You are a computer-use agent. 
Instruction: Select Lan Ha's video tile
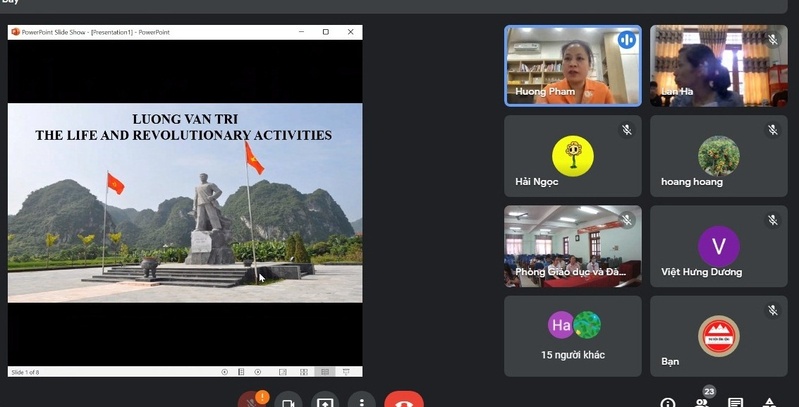click(719, 66)
